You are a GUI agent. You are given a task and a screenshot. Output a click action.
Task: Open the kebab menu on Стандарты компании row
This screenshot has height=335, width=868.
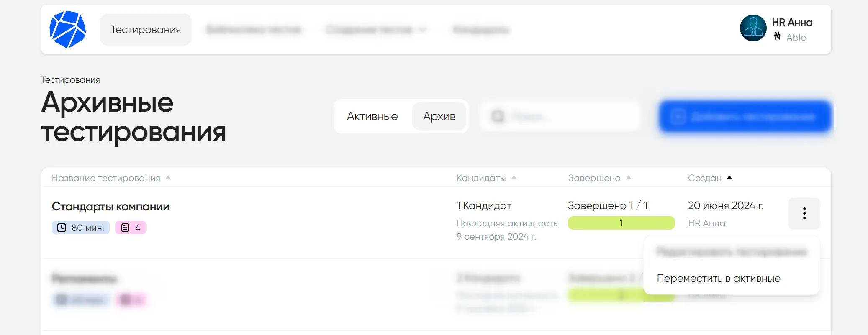[804, 213]
